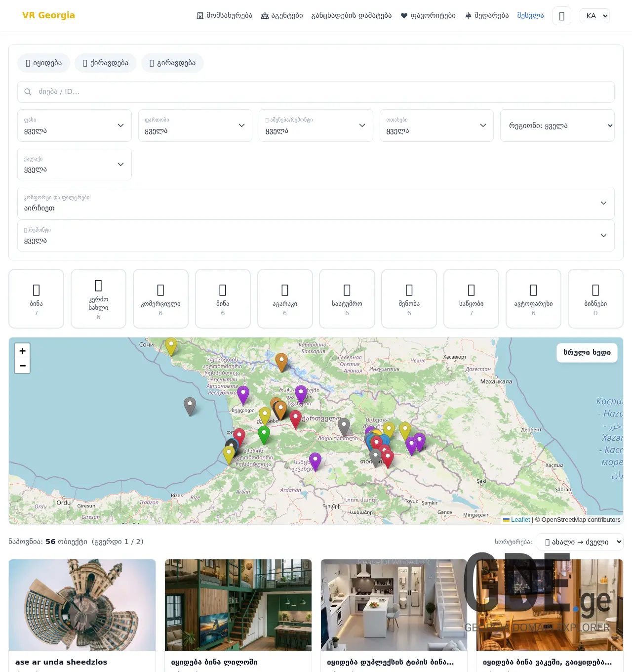
Task: Select the საწყობი category tile
Action: [472, 298]
